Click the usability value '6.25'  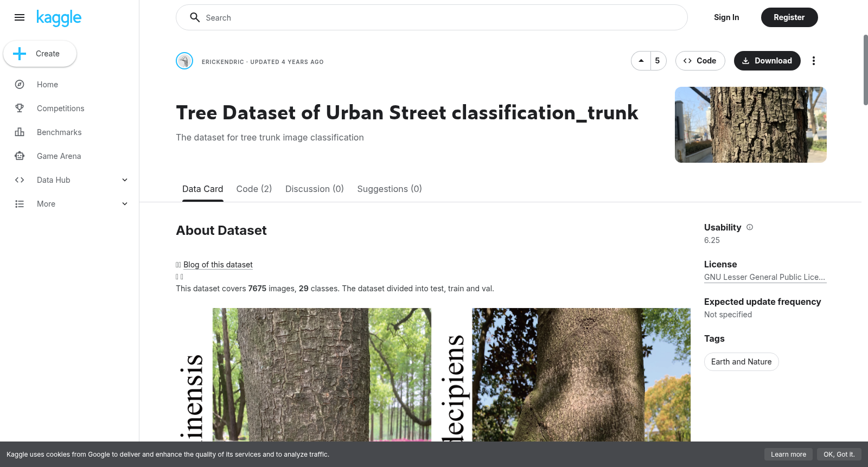pyautogui.click(x=712, y=240)
